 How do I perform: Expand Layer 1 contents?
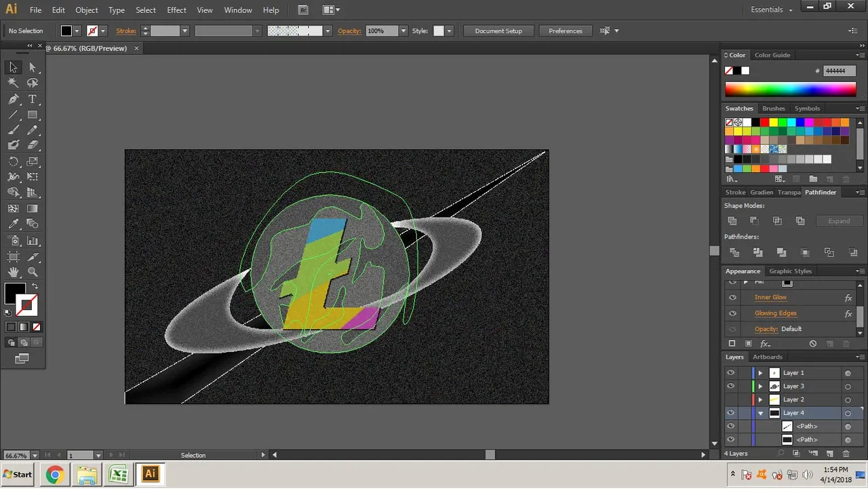pos(760,373)
